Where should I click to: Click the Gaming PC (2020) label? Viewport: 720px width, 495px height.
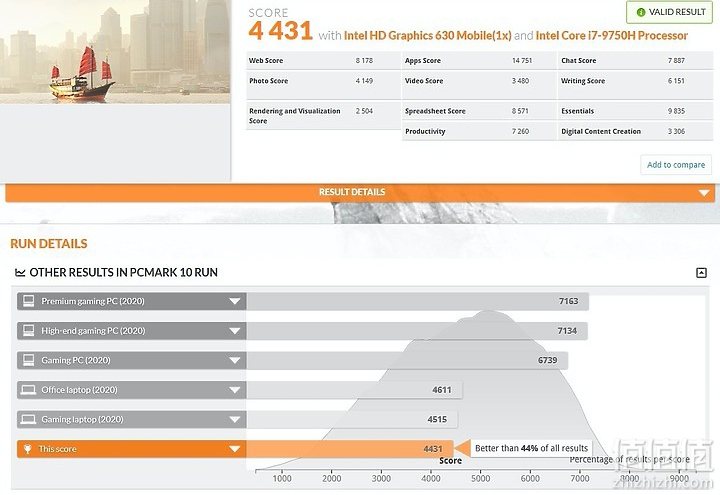coord(76,360)
